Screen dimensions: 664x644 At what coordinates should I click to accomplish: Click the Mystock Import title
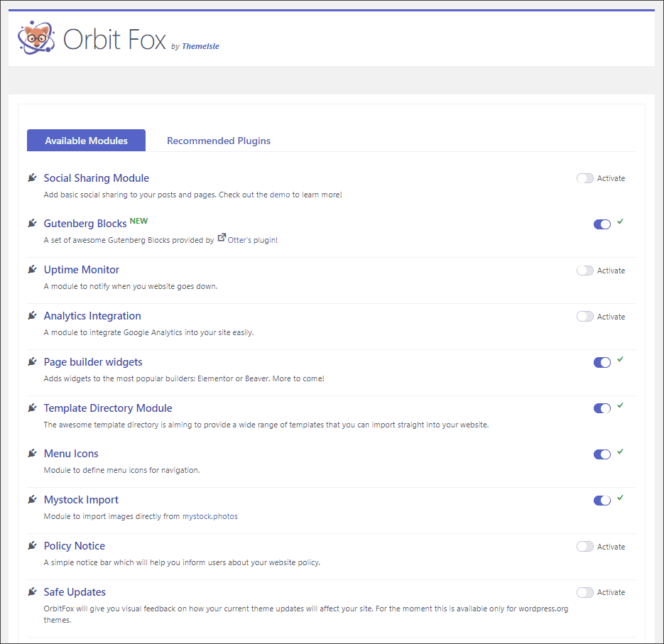coord(81,500)
